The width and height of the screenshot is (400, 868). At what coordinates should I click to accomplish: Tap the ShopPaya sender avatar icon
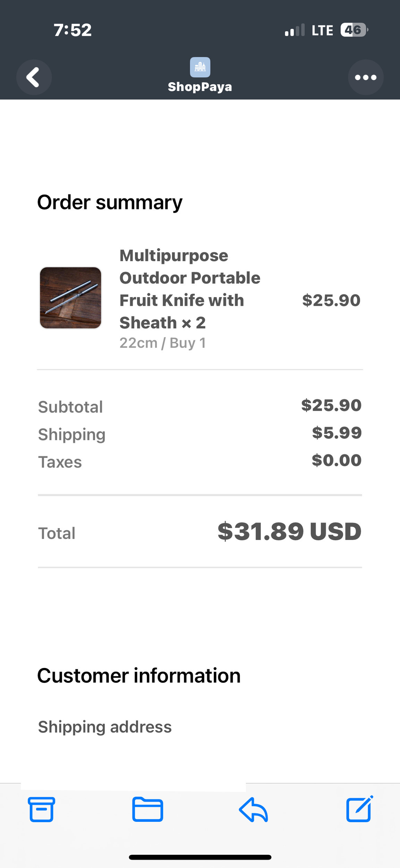(200, 67)
